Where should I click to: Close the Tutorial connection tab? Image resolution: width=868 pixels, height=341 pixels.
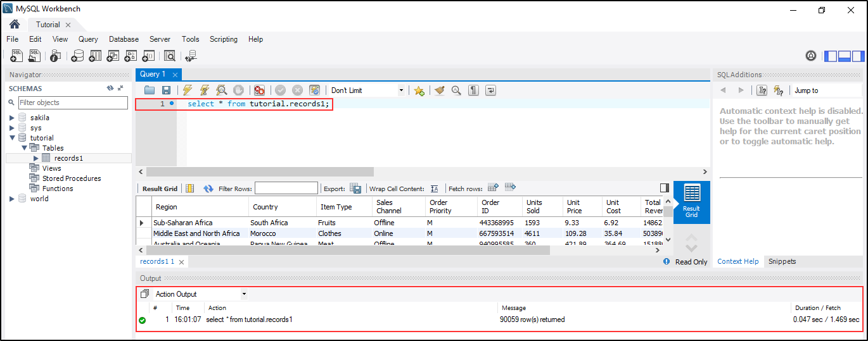(68, 25)
